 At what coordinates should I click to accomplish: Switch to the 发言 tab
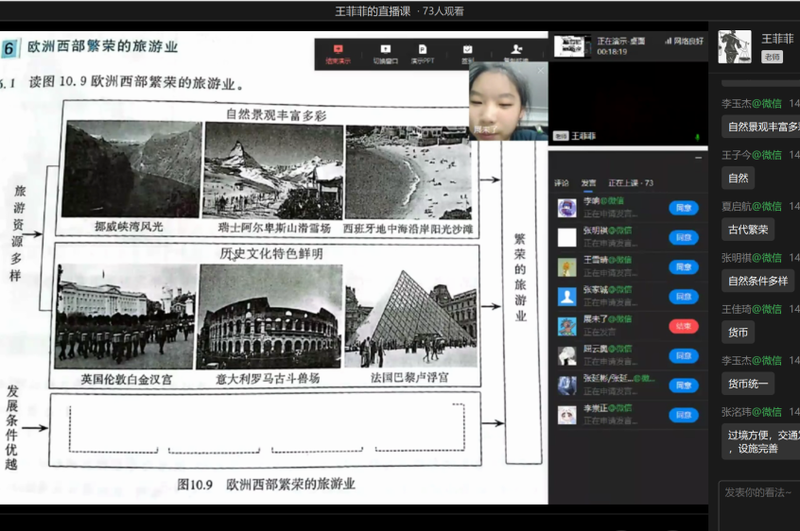(x=588, y=183)
